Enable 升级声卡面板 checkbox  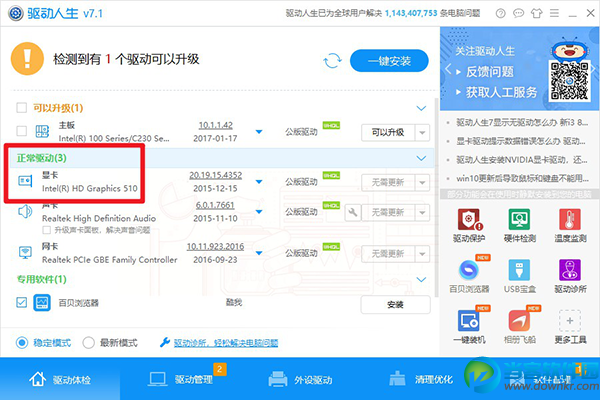click(x=46, y=230)
